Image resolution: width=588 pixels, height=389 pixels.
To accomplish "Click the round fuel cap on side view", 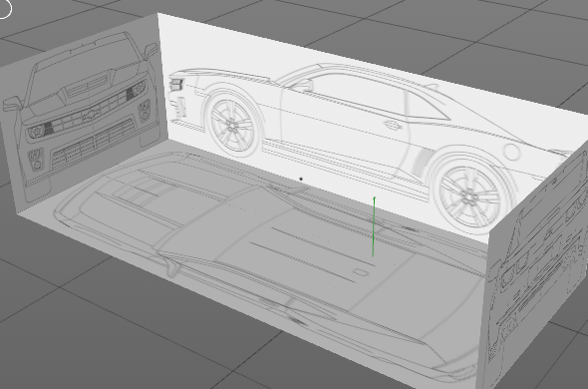I will click(x=511, y=152).
